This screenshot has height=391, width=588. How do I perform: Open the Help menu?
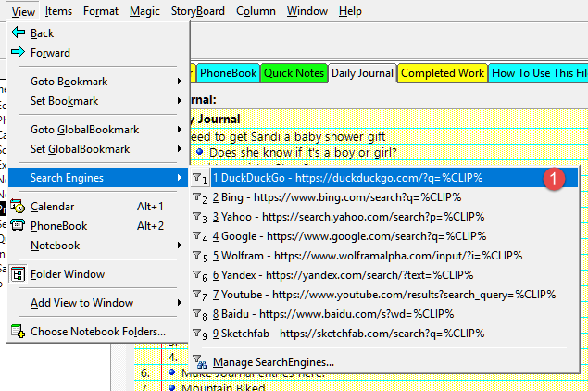[350, 11]
